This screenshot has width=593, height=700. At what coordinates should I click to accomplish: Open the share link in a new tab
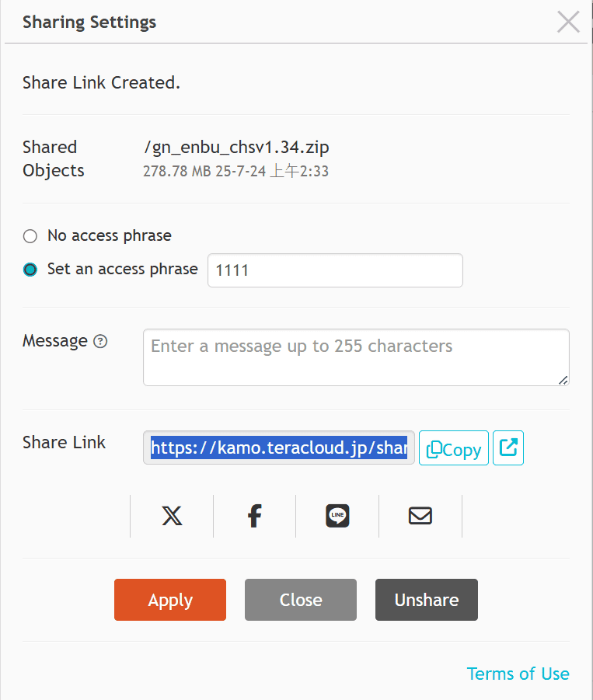click(x=508, y=448)
